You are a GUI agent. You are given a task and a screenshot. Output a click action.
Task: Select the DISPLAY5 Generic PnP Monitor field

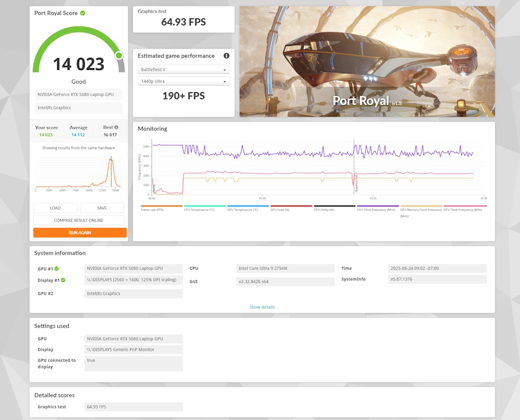[x=133, y=350]
